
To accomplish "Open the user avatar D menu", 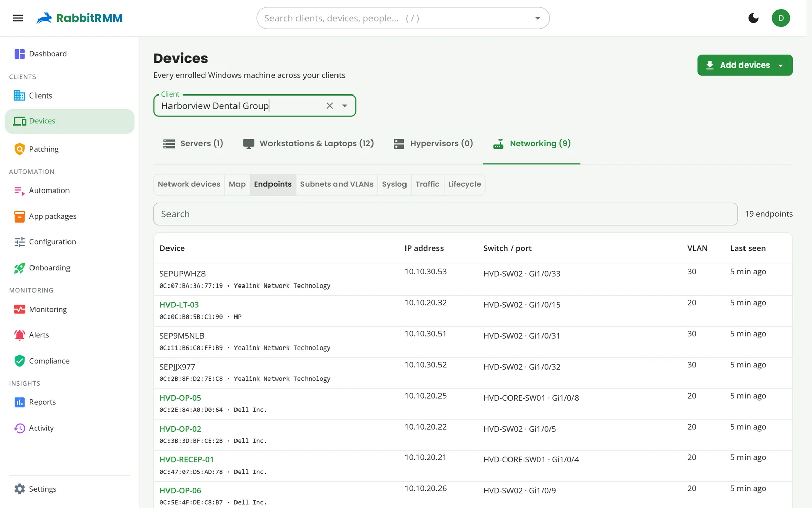I will click(x=781, y=18).
